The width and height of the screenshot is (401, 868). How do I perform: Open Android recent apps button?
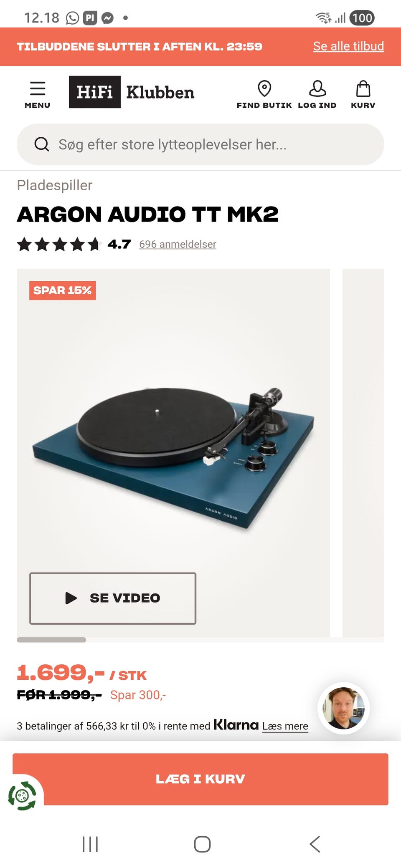90,844
